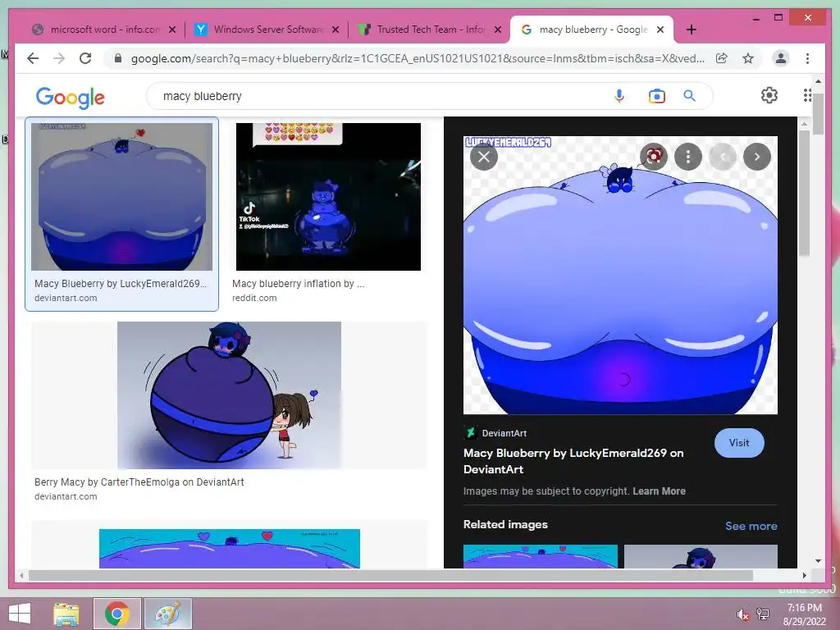Click the network tray icon
840x630 pixels.
tap(763, 614)
